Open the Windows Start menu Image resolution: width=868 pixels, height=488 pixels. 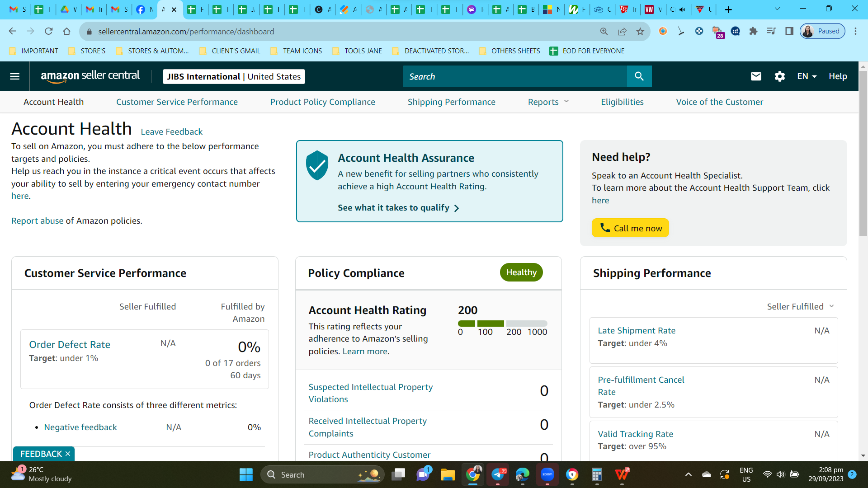tap(246, 474)
